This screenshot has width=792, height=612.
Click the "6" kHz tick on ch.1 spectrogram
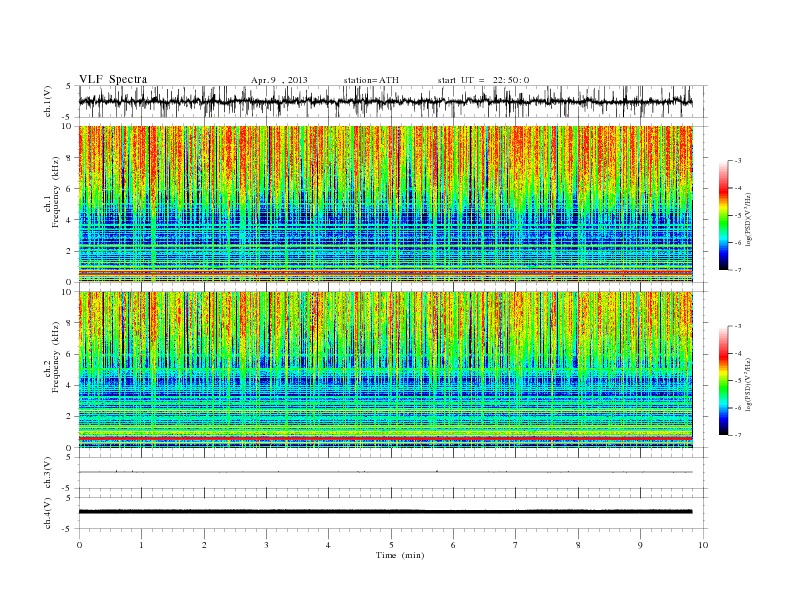70,189
